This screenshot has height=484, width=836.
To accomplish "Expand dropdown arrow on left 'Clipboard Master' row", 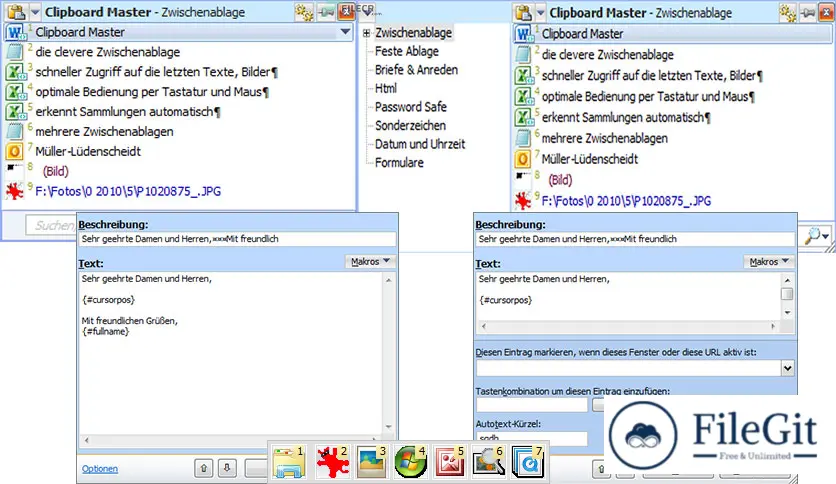I will click(x=345, y=32).
